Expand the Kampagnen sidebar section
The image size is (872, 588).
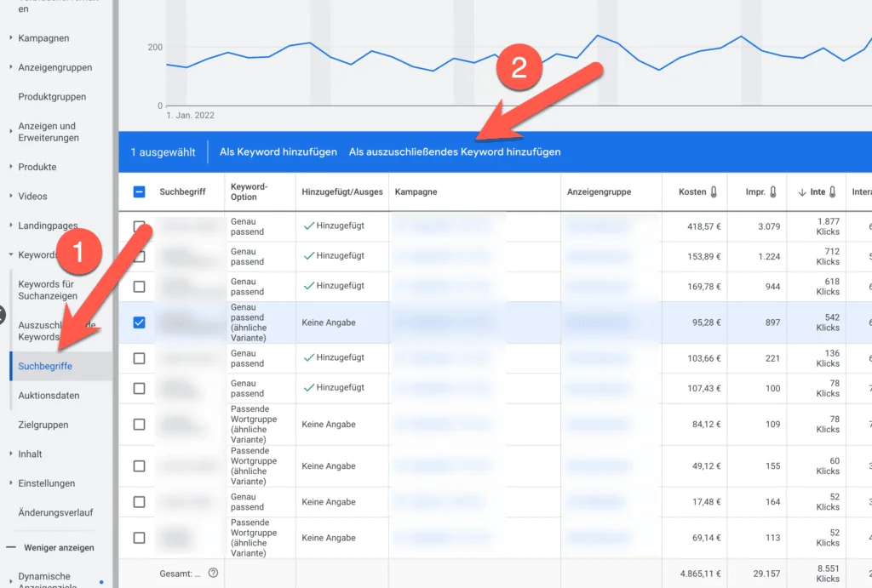[x=10, y=37]
